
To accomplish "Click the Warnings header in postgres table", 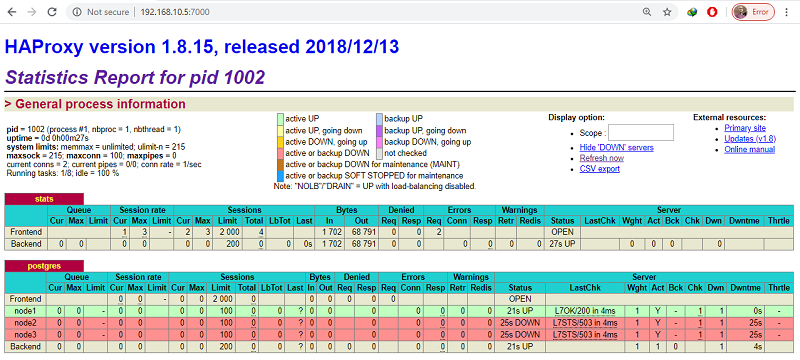I will point(471,277).
